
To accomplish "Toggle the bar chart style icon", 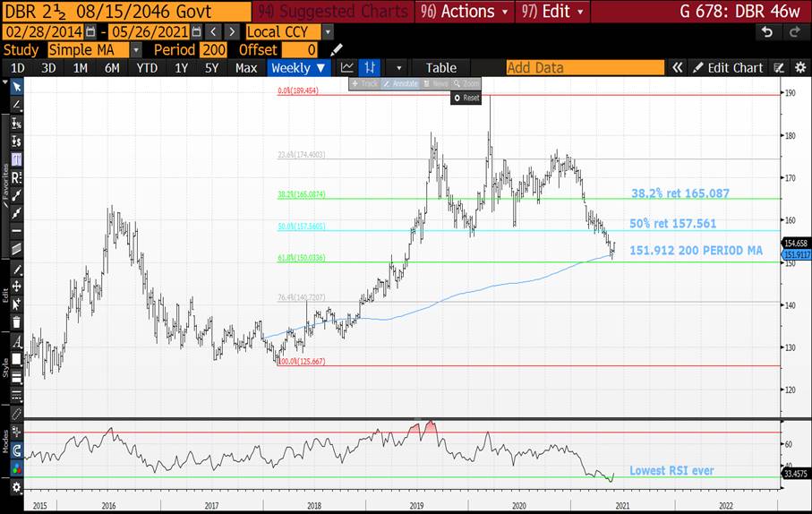I will [370, 68].
